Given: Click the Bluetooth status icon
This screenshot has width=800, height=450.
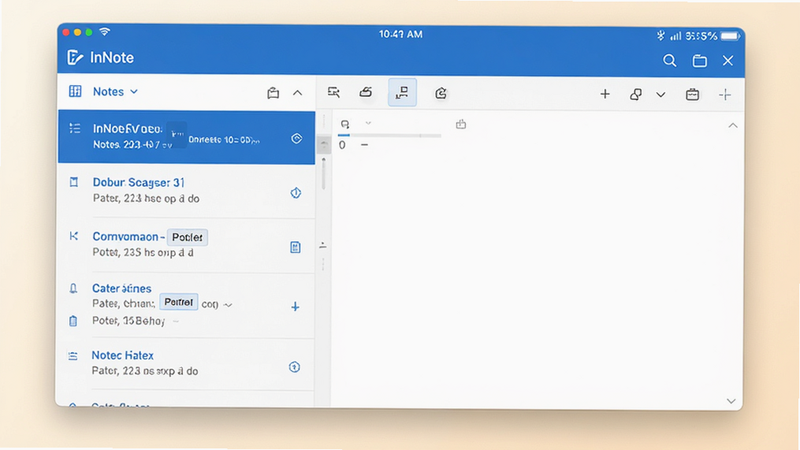Looking at the screenshot, I should pos(661,35).
